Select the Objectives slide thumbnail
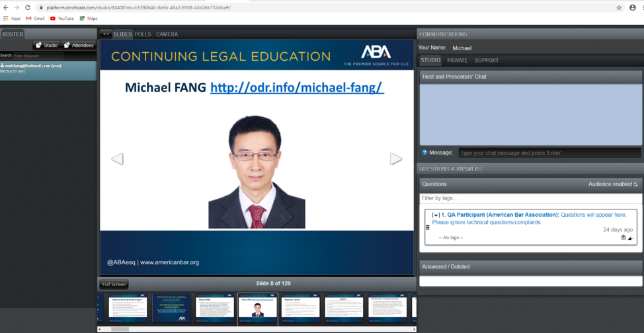Image resolution: width=644 pixels, height=333 pixels. [301, 307]
